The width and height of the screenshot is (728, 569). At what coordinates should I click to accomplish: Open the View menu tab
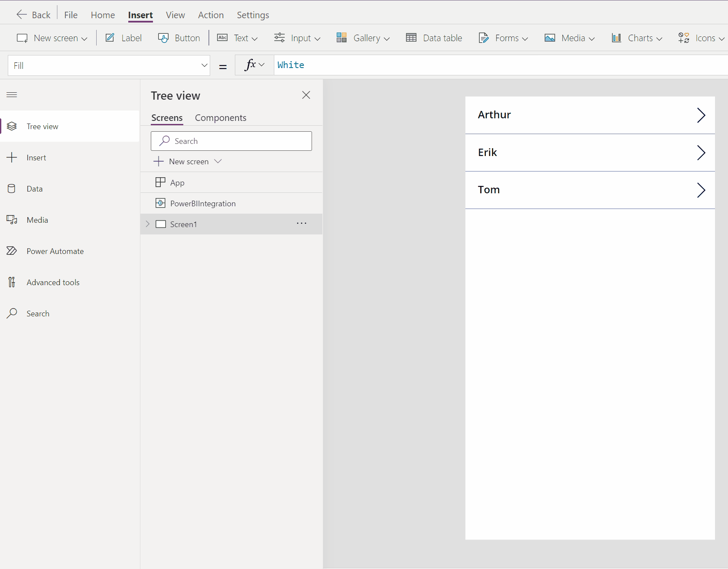pyautogui.click(x=175, y=15)
